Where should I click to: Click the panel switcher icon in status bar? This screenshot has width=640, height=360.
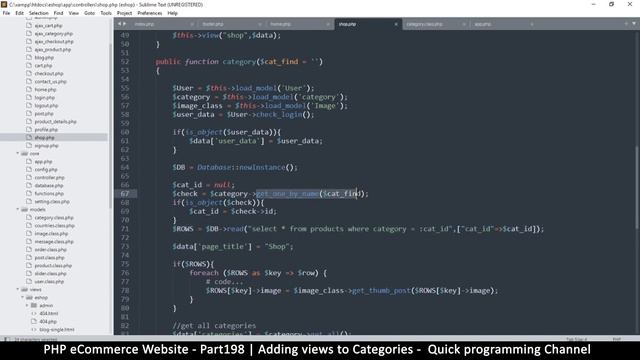[7, 339]
